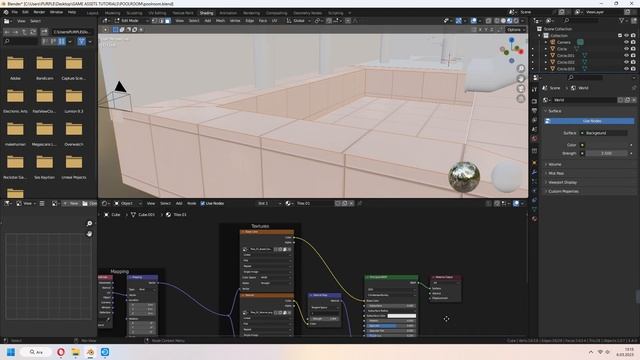Image resolution: width=640 pixels, height=360 pixels.
Task: Switch to the Modeling workspace tab
Action: pyautogui.click(x=112, y=13)
